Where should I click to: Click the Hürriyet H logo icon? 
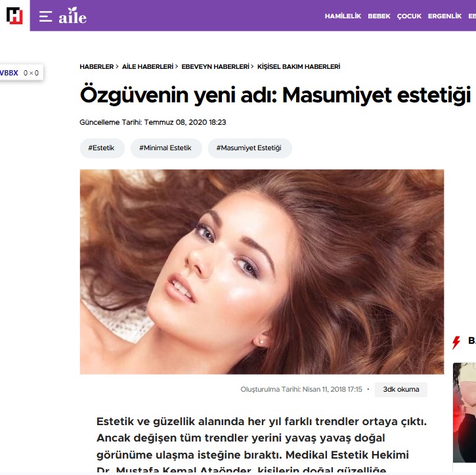(x=14, y=16)
